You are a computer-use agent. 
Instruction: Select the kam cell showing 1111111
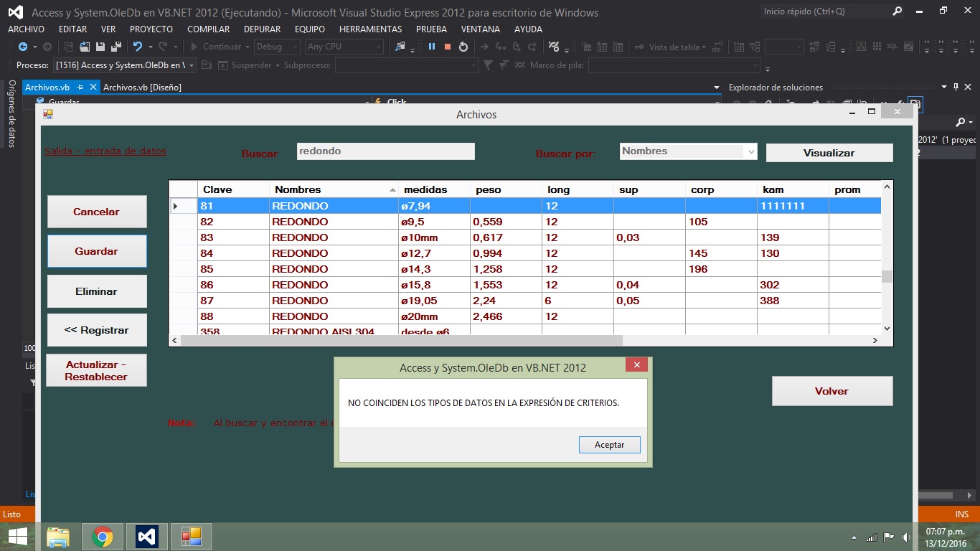click(x=793, y=206)
